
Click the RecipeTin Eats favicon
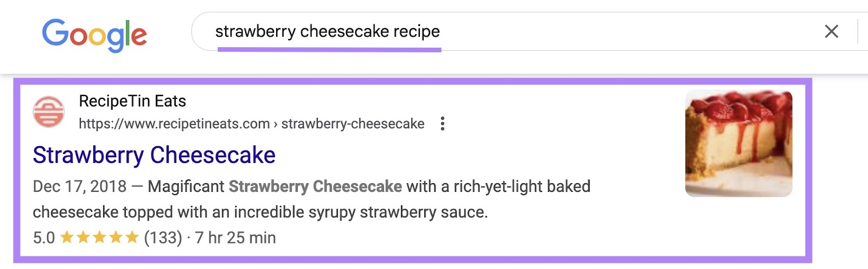[49, 111]
